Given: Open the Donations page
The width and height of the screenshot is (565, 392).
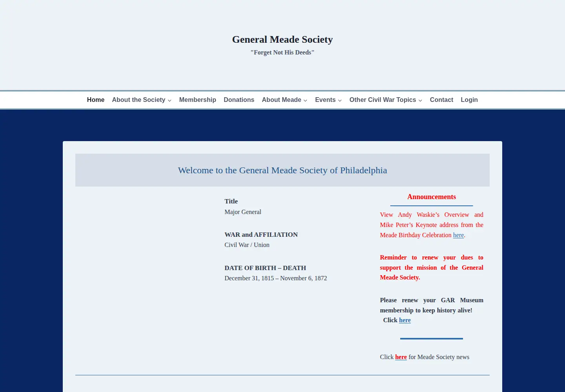Looking at the screenshot, I should (239, 100).
